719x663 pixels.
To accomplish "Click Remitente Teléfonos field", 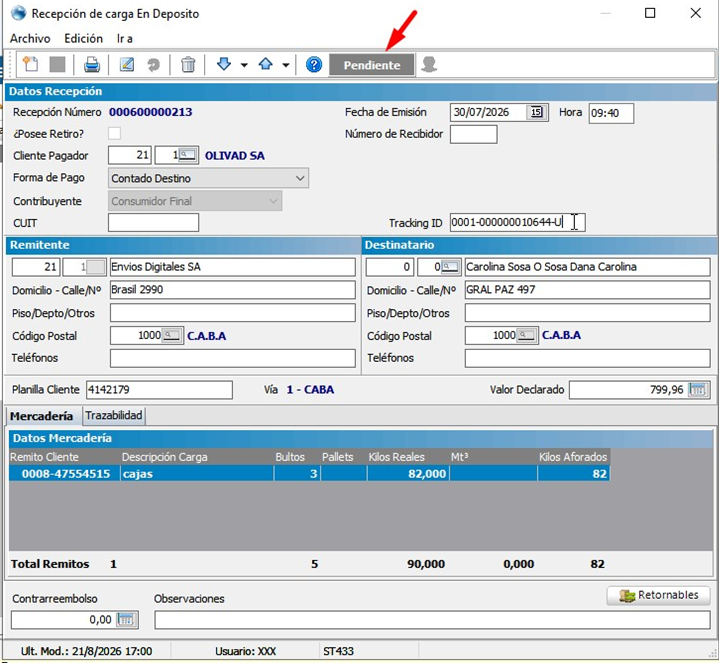I will [232, 358].
